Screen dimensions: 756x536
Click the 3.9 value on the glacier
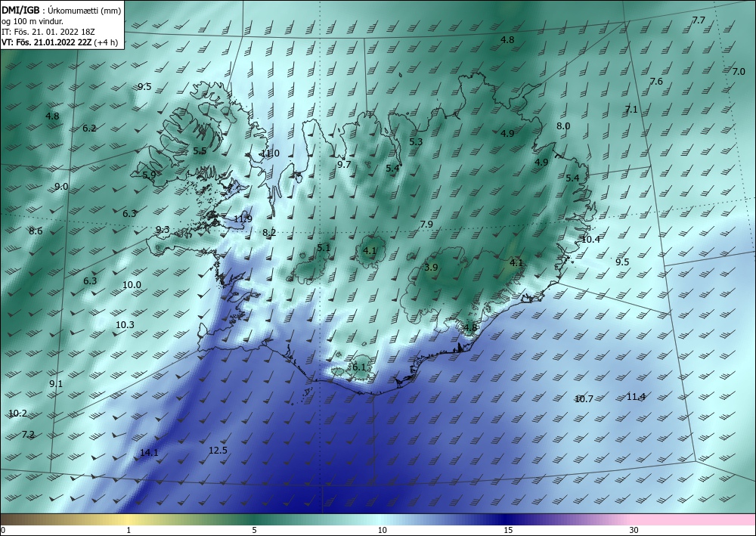click(x=431, y=268)
